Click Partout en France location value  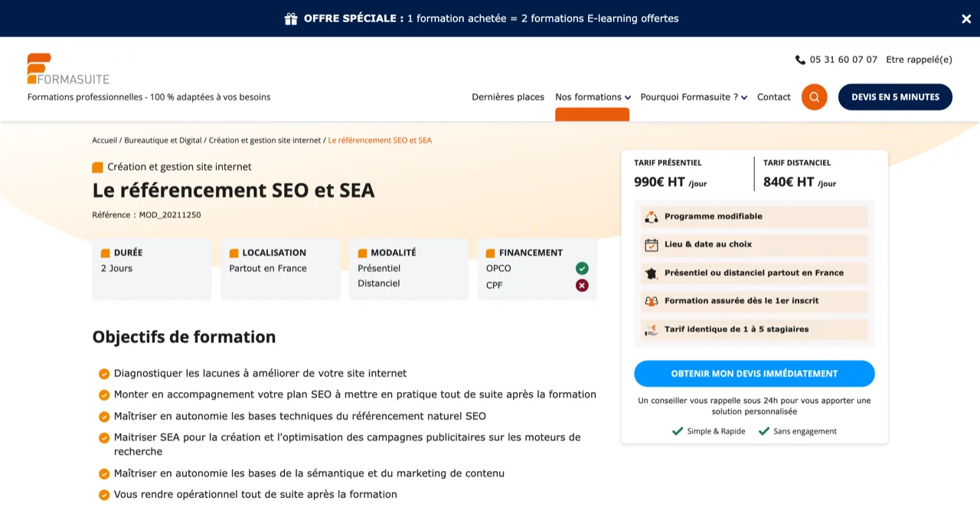268,268
